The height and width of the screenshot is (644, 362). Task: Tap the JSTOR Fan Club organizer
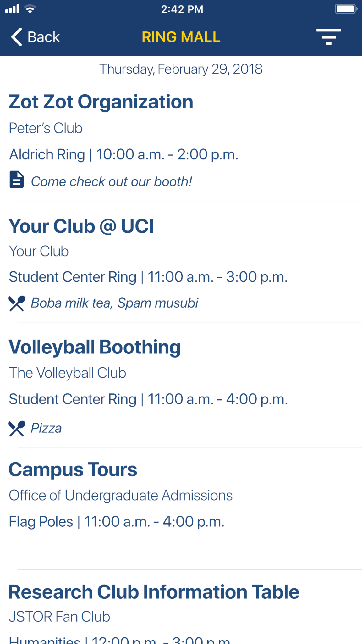pyautogui.click(x=59, y=617)
